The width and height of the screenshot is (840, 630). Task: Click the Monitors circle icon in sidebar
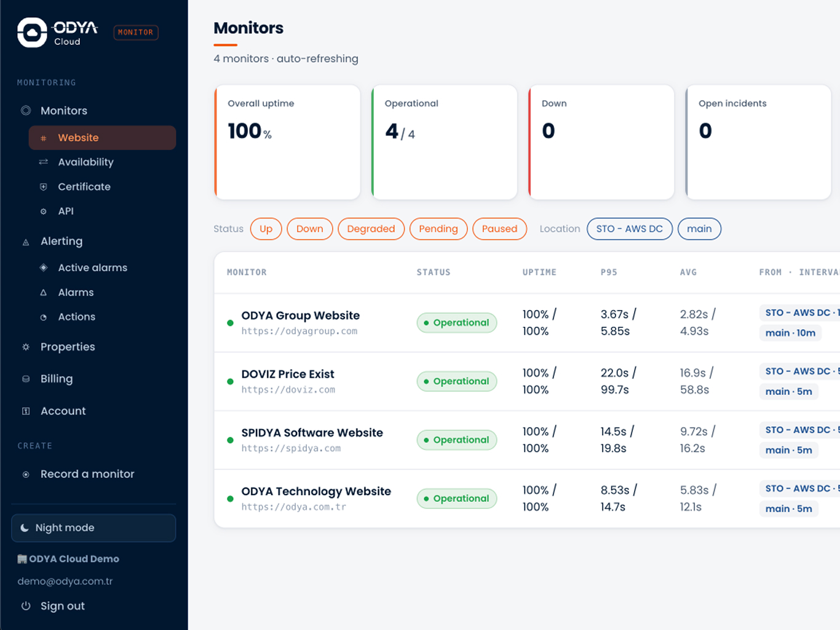point(26,111)
